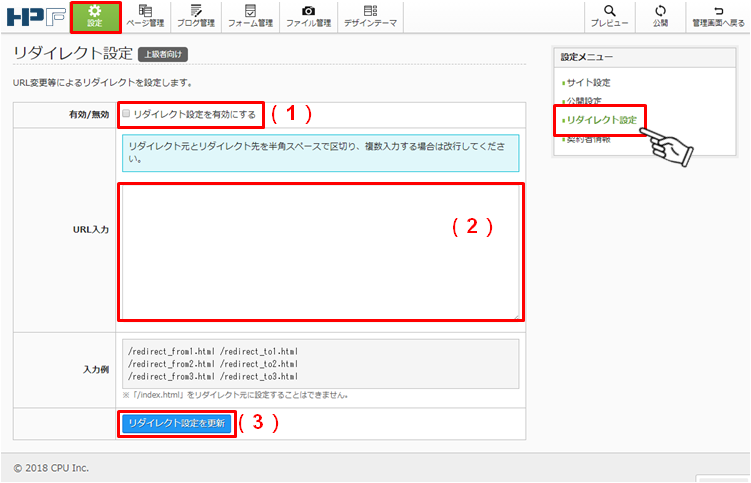Open ブログ管理 in toolbar
The height and width of the screenshot is (483, 751).
point(196,17)
